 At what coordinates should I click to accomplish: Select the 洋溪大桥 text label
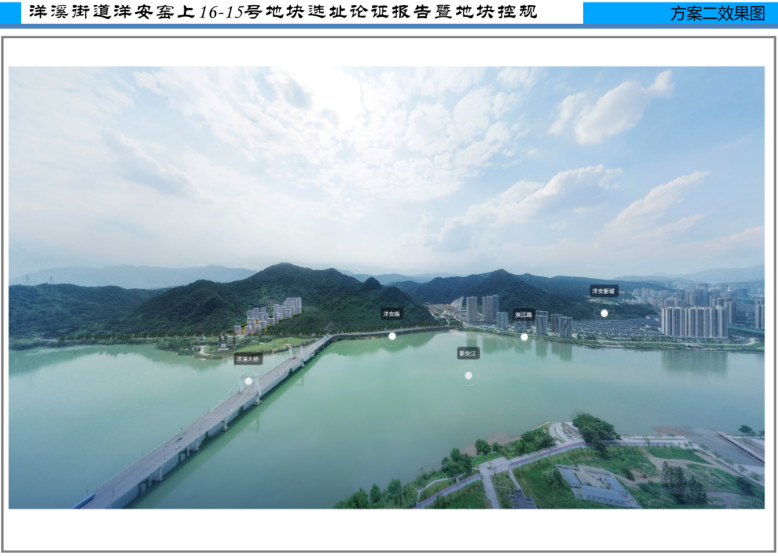[x=248, y=358]
